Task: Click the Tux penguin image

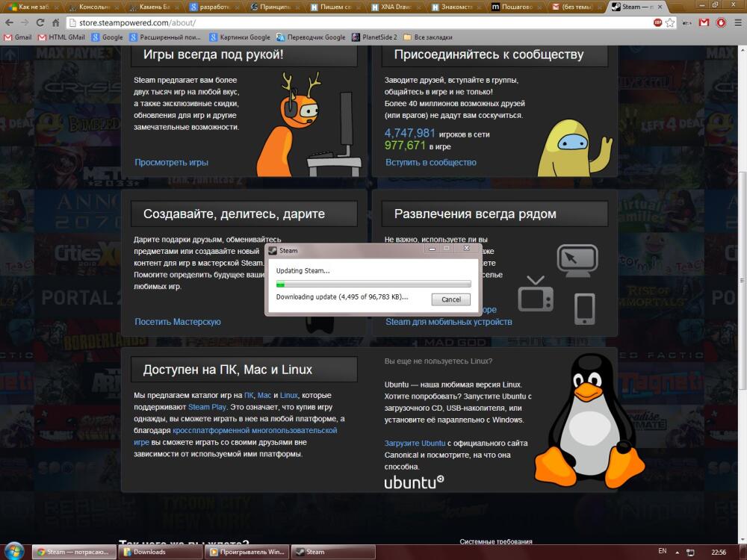Action: point(590,421)
